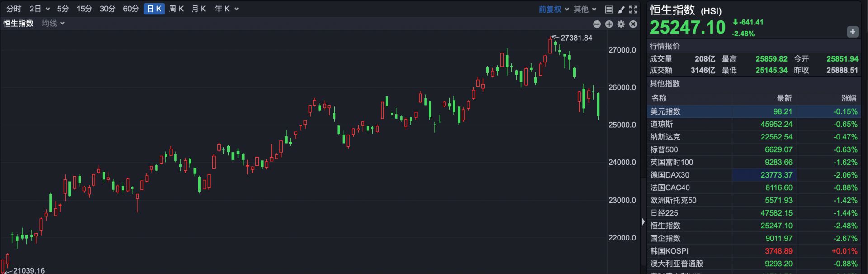The width and height of the screenshot is (868, 274).
Task: Open the 2日 period dropdown
Action: tap(39, 9)
